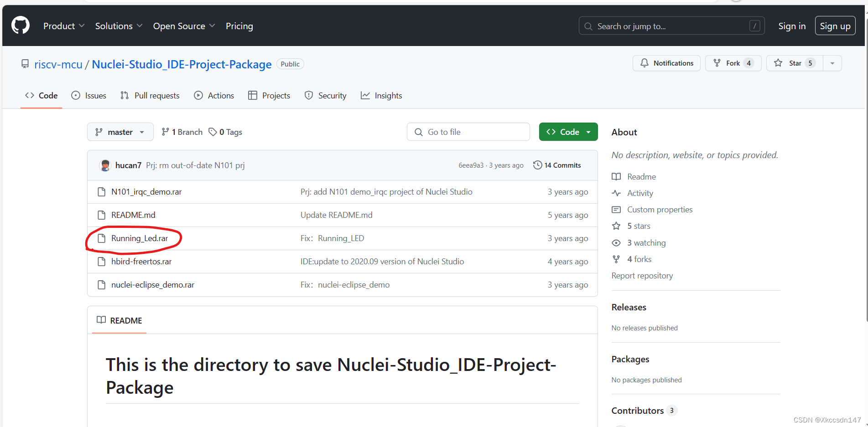The height and width of the screenshot is (427, 868).
Task: Open the 'IDE:update to 2020.09 version' commit
Action: 382,262
